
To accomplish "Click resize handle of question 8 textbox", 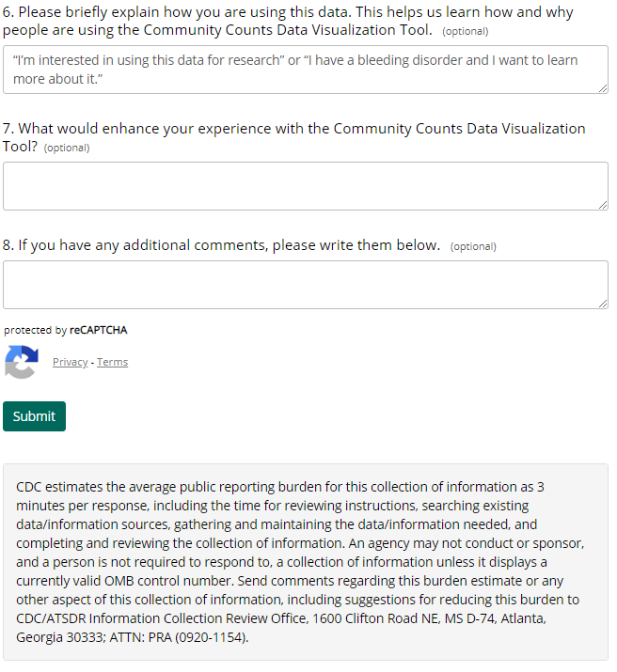I will point(603,304).
